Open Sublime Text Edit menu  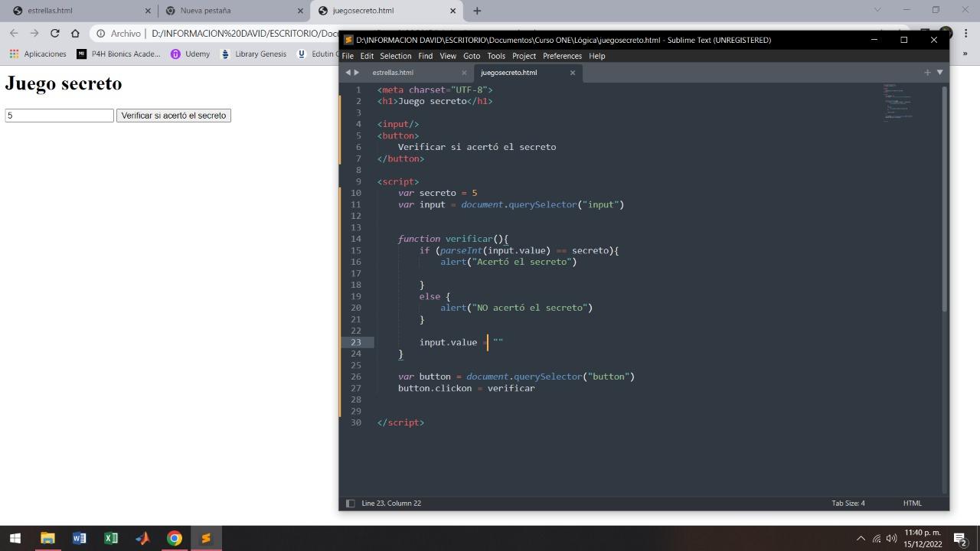(367, 56)
